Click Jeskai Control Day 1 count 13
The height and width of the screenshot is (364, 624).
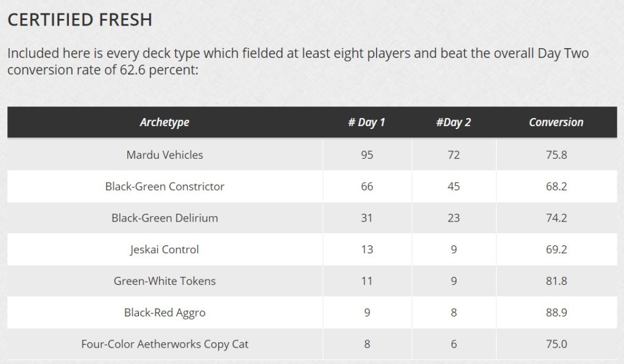click(367, 249)
